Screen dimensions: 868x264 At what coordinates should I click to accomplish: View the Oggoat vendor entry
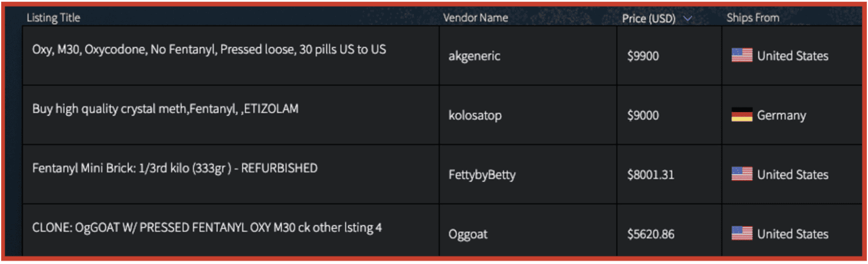[468, 234]
